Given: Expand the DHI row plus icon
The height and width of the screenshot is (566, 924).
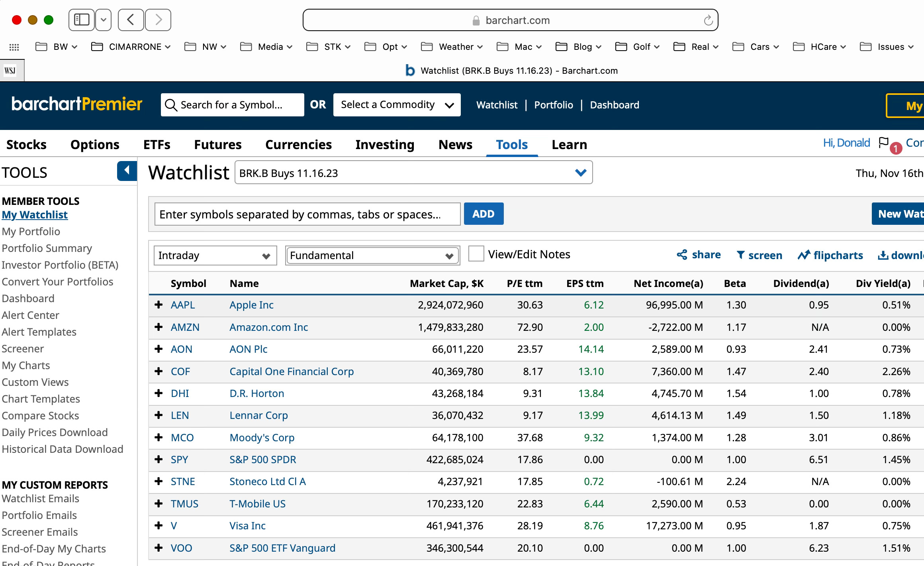Looking at the screenshot, I should pyautogui.click(x=159, y=393).
